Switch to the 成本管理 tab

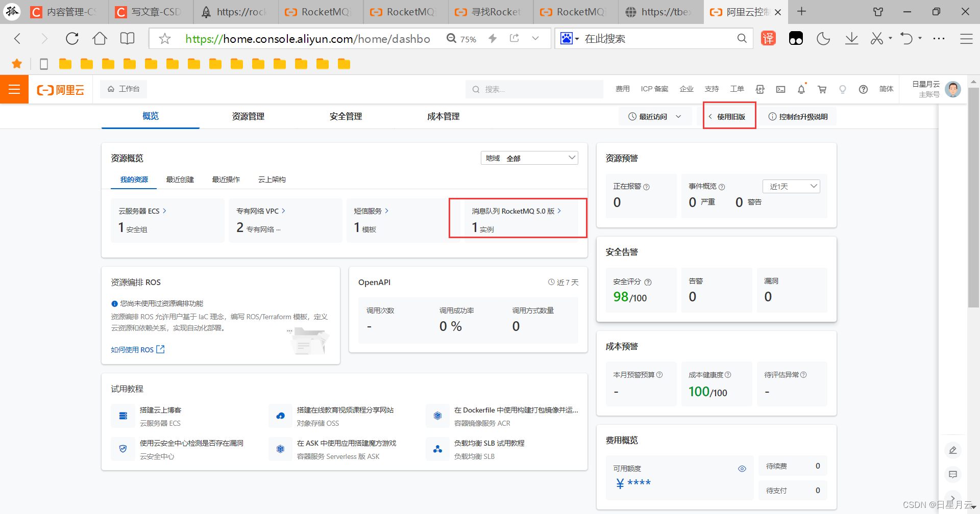click(x=443, y=116)
